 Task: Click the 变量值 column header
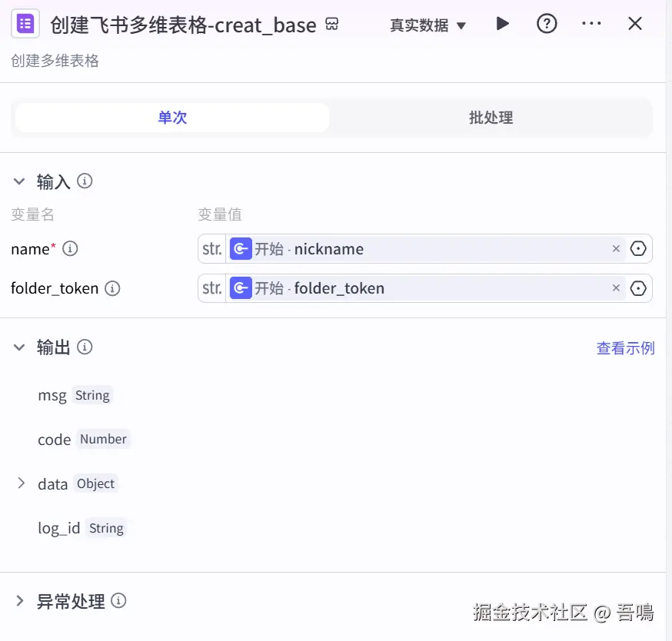220,214
